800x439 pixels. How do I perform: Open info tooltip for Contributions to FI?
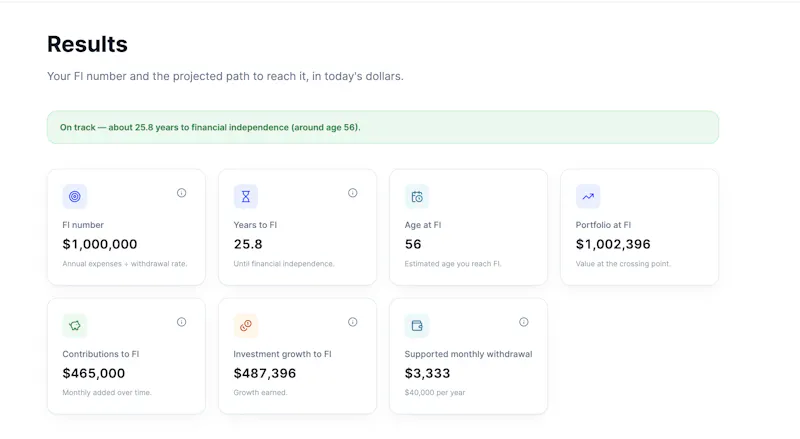(x=182, y=322)
